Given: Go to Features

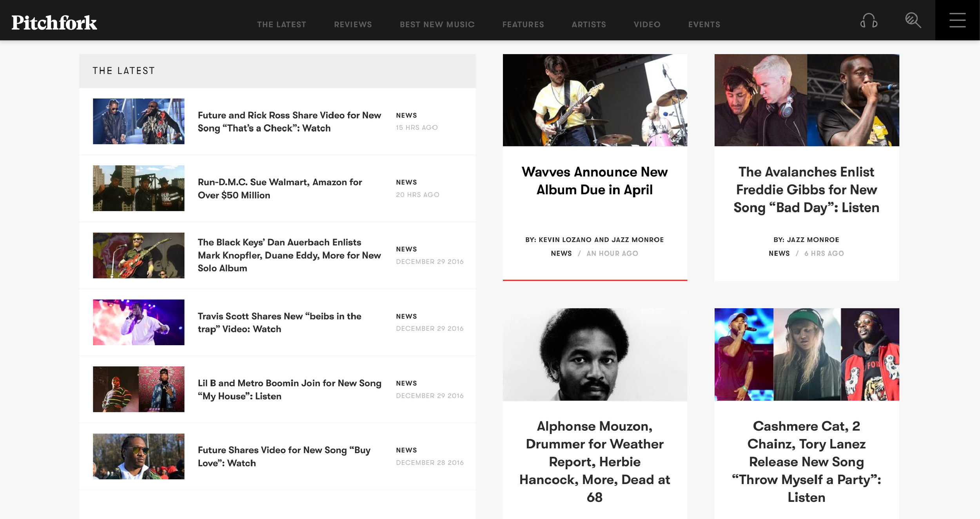Looking at the screenshot, I should (523, 24).
